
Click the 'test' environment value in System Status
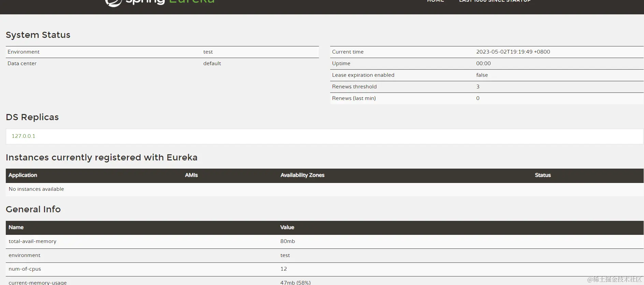point(208,52)
